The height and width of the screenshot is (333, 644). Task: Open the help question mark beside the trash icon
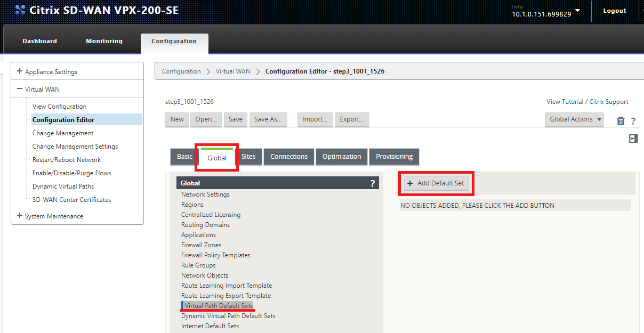click(633, 121)
